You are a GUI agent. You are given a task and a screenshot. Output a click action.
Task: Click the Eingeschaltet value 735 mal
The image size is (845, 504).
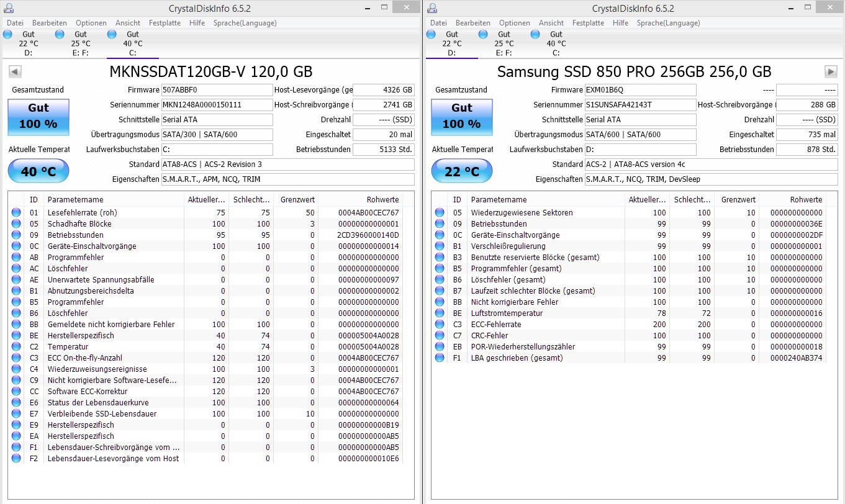pos(807,135)
